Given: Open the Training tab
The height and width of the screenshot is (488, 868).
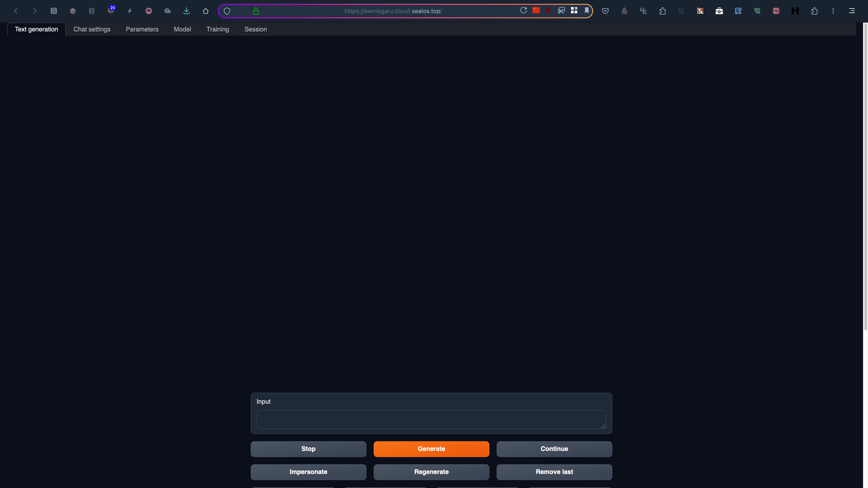Looking at the screenshot, I should 218,29.
